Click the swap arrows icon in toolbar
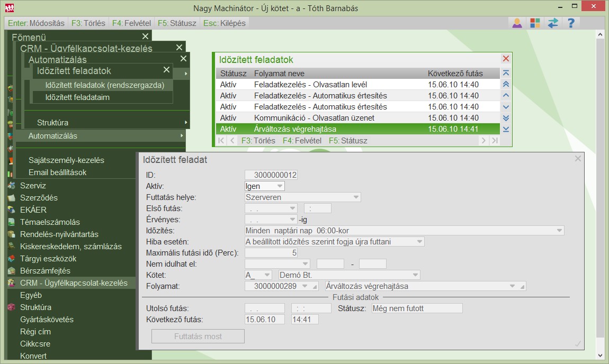 553,23
